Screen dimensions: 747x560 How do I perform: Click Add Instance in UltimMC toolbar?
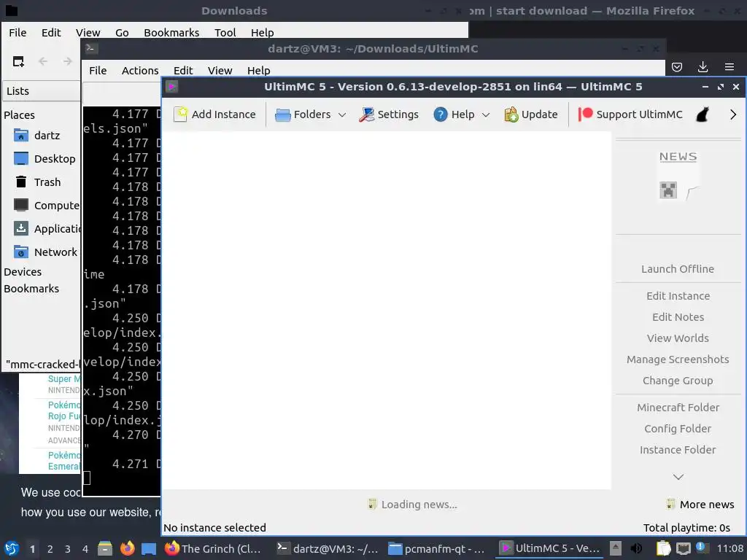[214, 114]
